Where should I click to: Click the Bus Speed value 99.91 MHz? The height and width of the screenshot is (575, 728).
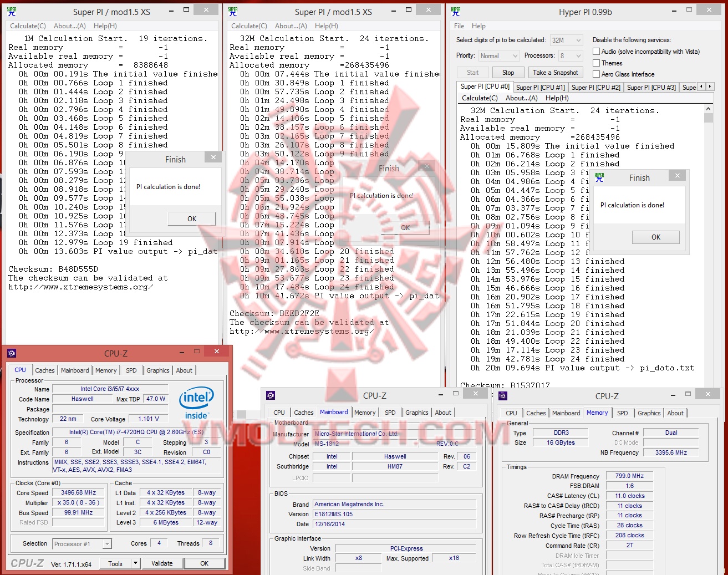pos(79,512)
